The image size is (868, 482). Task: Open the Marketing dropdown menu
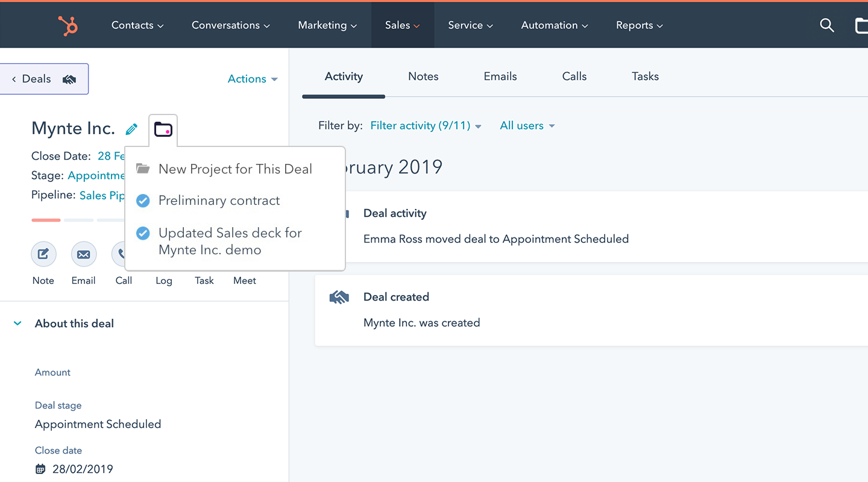[x=327, y=25]
